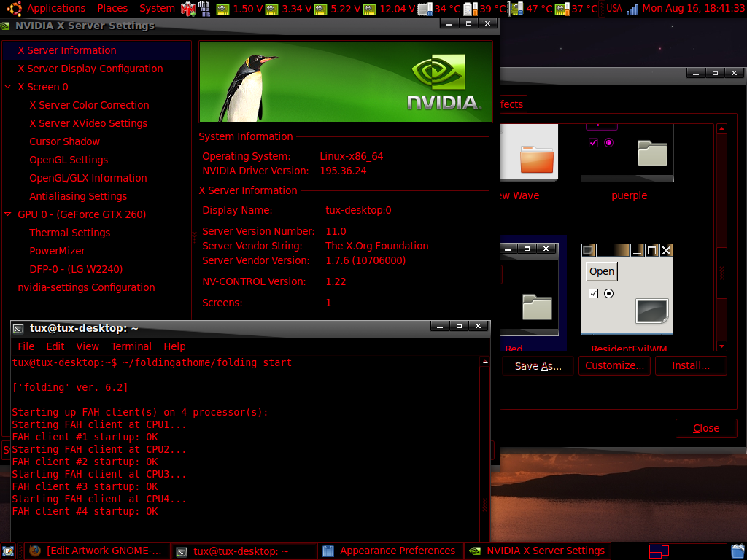Click the 3.34 V voltage sensor icon

[x=271, y=9]
